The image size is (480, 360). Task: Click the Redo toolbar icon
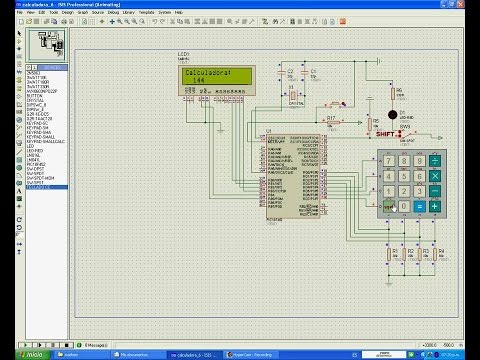point(162,22)
